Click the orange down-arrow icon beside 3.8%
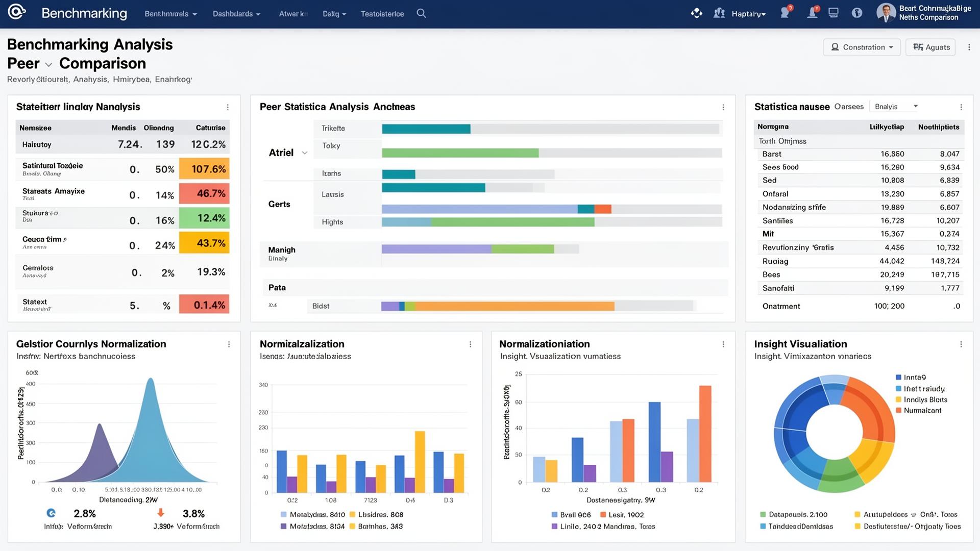Screen dimensions: 980x551 pyautogui.click(x=161, y=513)
